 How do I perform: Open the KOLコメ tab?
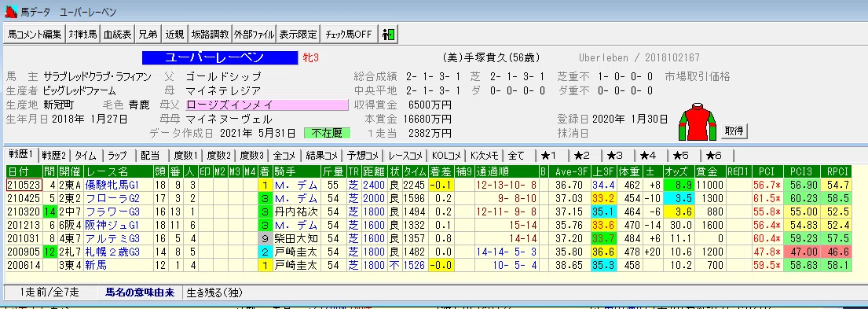tap(447, 156)
